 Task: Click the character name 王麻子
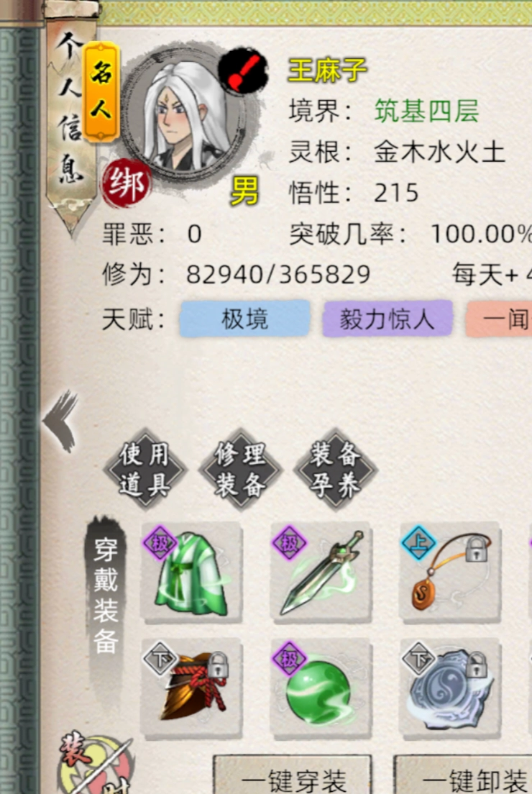click(x=328, y=70)
